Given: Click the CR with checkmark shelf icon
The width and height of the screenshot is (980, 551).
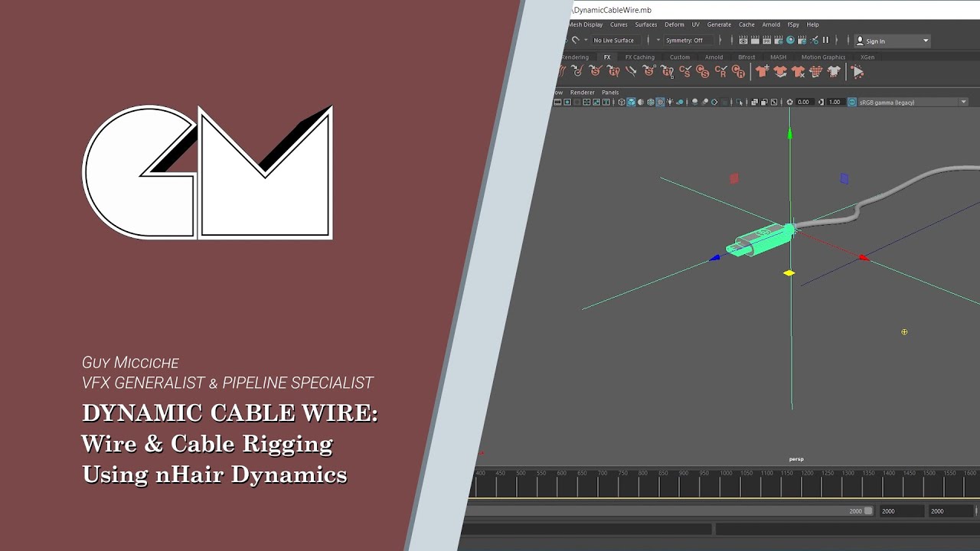Looking at the screenshot, I should coord(721,71).
